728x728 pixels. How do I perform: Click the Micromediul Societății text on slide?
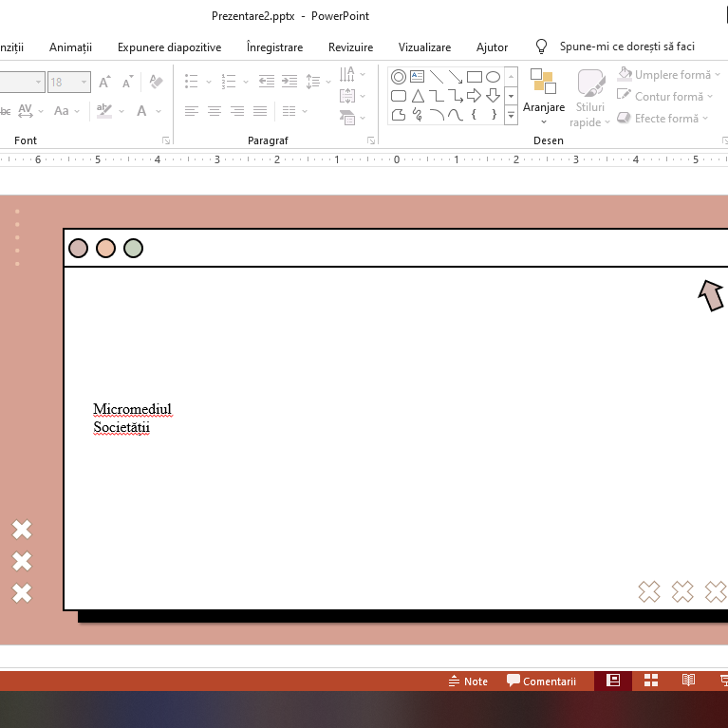click(x=132, y=419)
